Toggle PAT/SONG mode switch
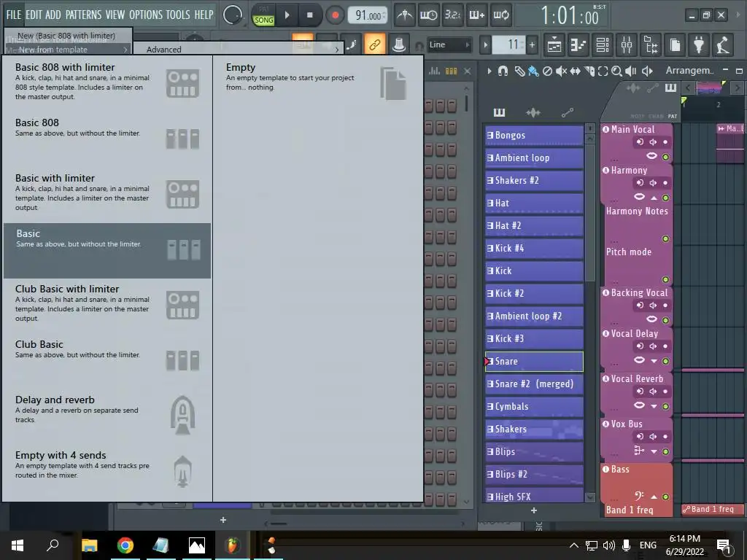Viewport: 747px width, 560px height. 263,15
